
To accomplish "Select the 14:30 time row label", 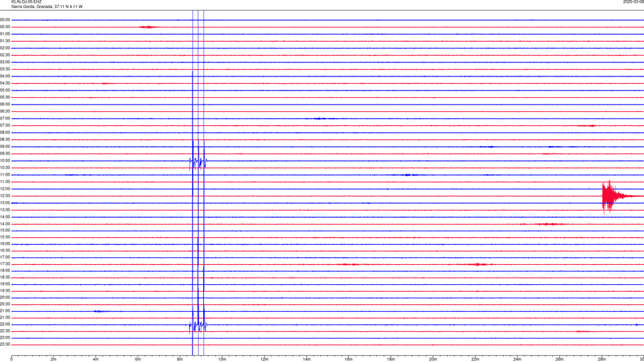I will pos(5,224).
